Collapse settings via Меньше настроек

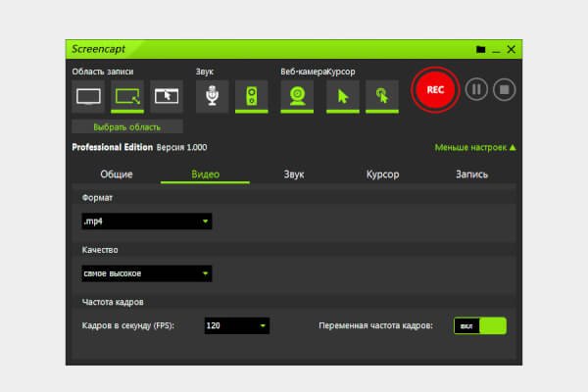click(475, 147)
